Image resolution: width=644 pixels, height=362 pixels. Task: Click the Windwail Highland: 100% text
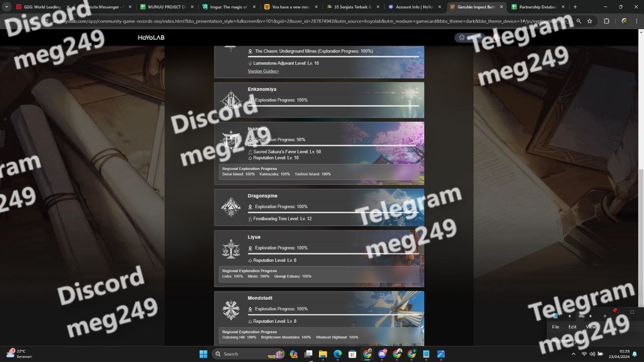[337, 337]
